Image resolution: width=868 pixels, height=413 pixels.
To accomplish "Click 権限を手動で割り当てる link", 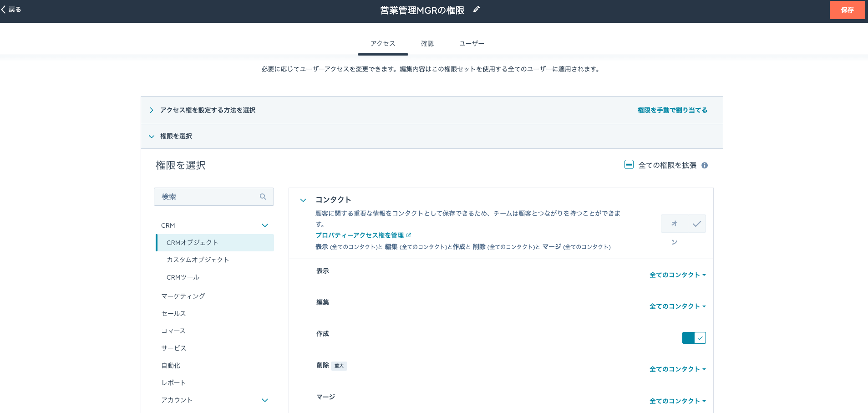I will (x=672, y=110).
